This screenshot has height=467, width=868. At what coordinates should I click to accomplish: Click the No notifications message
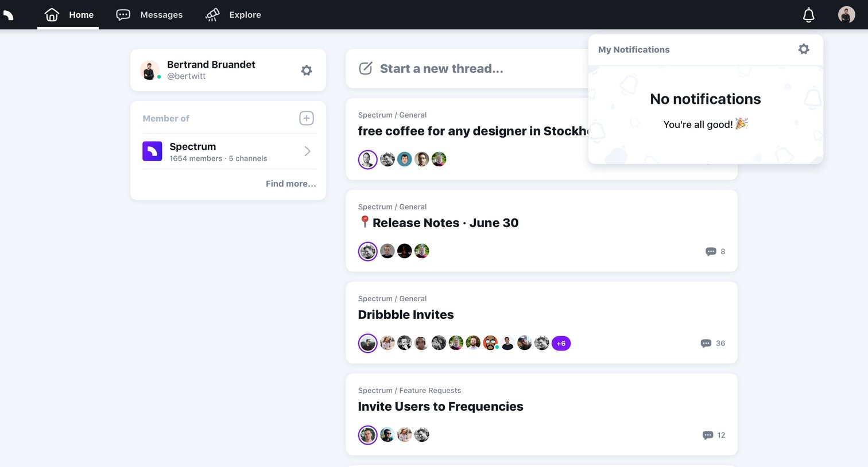pyautogui.click(x=706, y=99)
